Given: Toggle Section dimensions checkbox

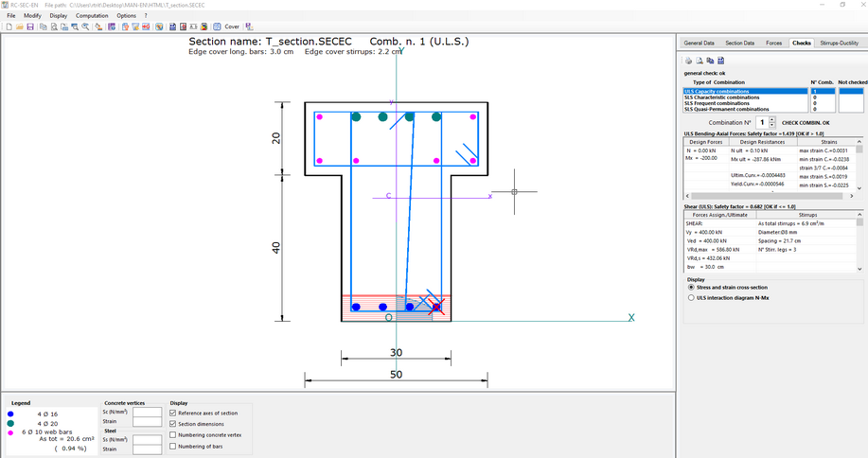Looking at the screenshot, I should point(172,424).
